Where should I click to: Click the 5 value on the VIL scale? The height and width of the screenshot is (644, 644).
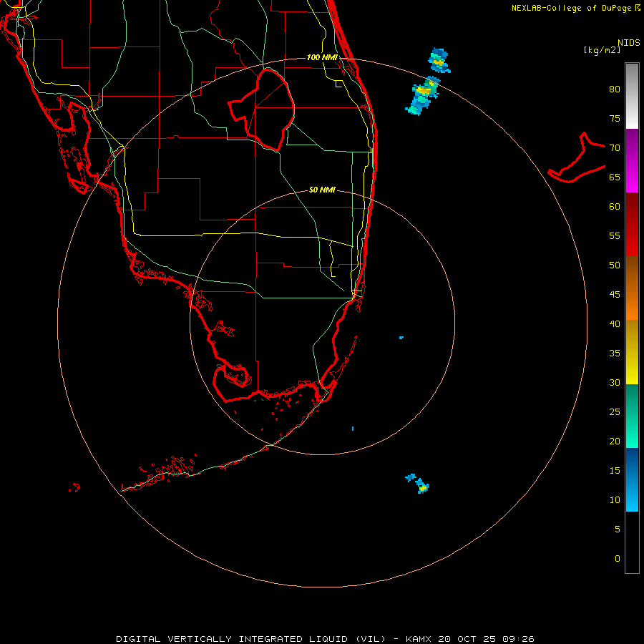point(618,530)
